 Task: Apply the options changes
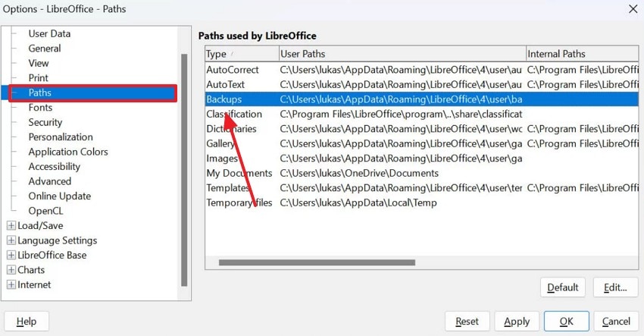click(x=517, y=321)
